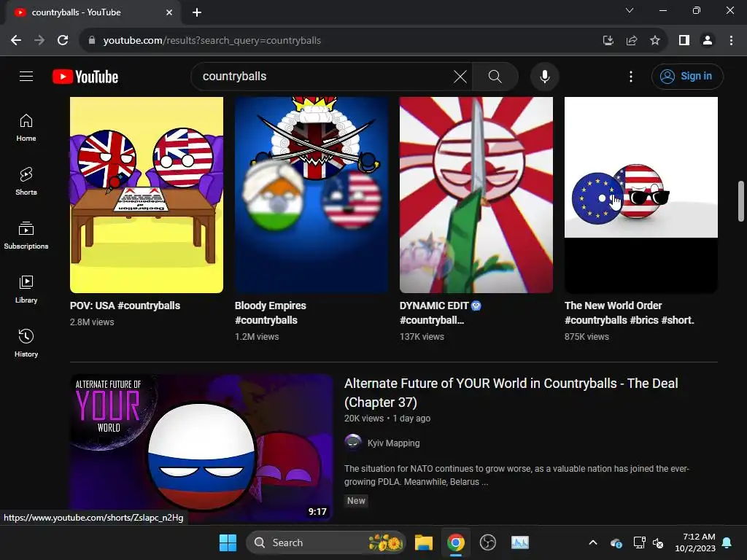Click the 'New' badge
This screenshot has width=747, height=560.
356,500
